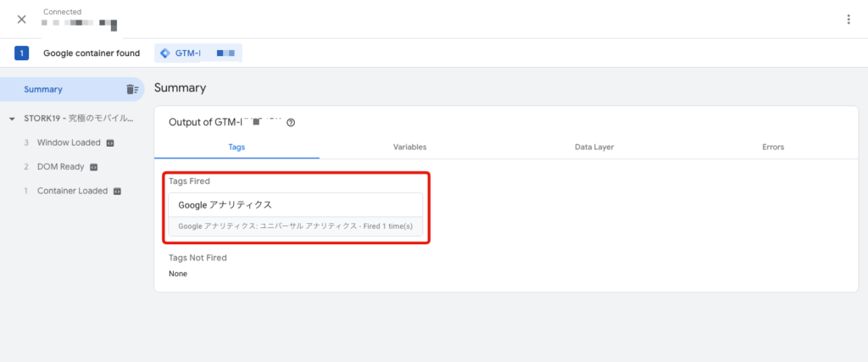This screenshot has height=362, width=868.
Task: Open the Google アナリティクス fired tag card
Action: pos(296,214)
